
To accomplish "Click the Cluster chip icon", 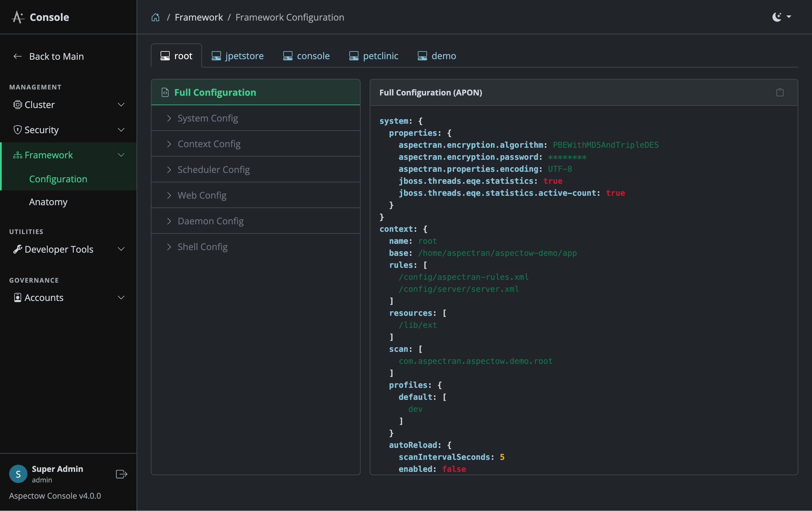I will pos(17,105).
